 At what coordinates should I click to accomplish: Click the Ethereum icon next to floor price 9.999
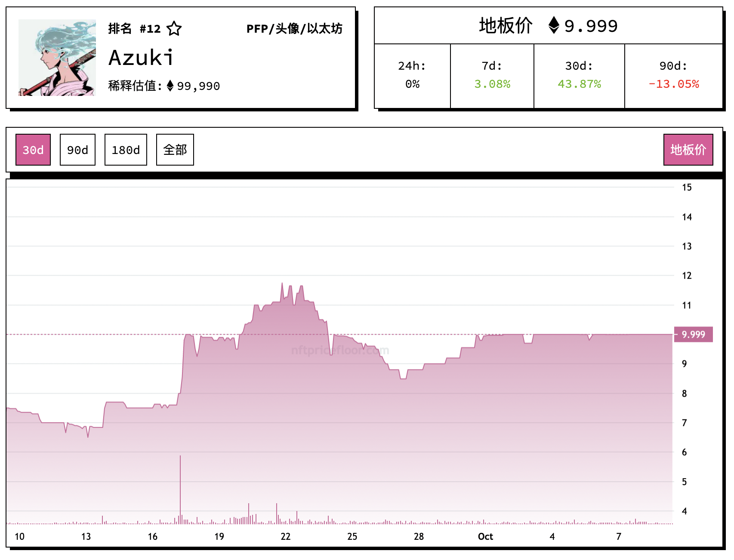(x=554, y=25)
